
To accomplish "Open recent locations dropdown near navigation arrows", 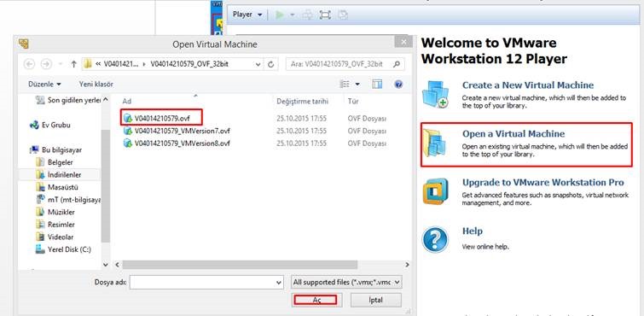I will coord(61,64).
